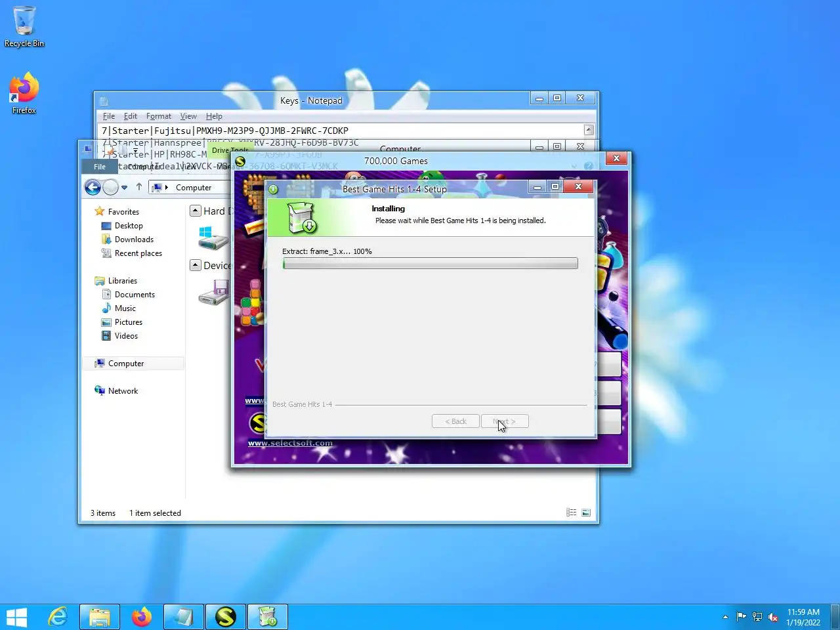This screenshot has height=630, width=840.
Task: Open Notepad's View menu
Action: tap(188, 116)
